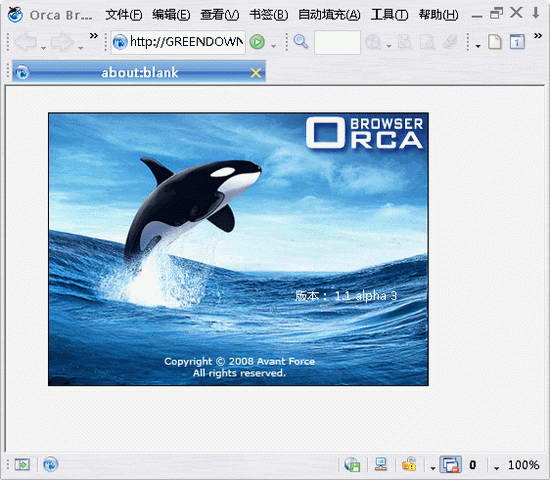Click the 100% zoom value

[523, 465]
